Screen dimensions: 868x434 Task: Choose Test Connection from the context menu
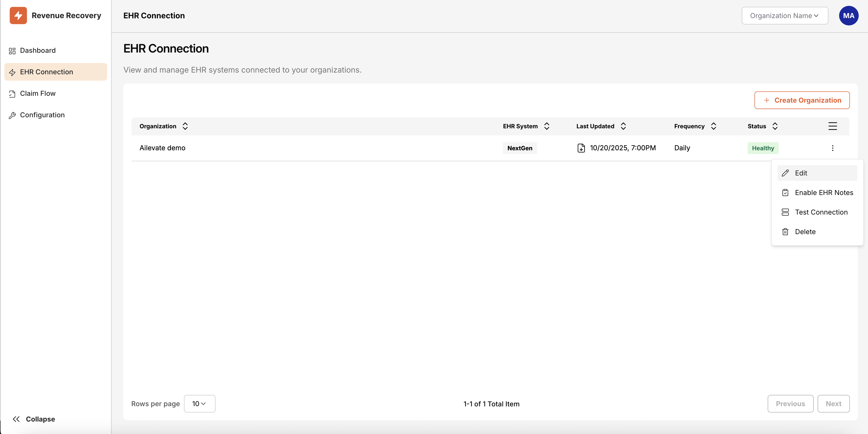coord(821,212)
